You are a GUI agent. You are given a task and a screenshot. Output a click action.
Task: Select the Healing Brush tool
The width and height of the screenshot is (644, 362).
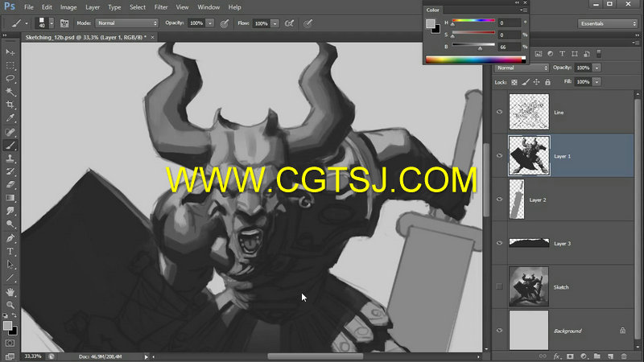click(x=10, y=132)
